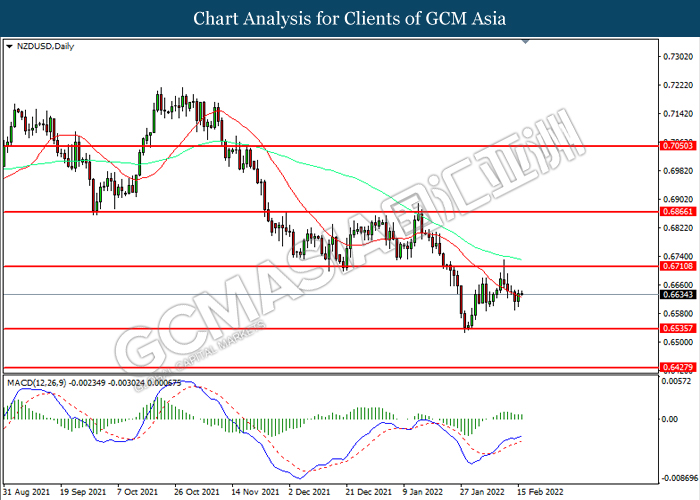Click the 2 Dec 2021 date label
This screenshot has height=500, width=700.
tap(310, 492)
